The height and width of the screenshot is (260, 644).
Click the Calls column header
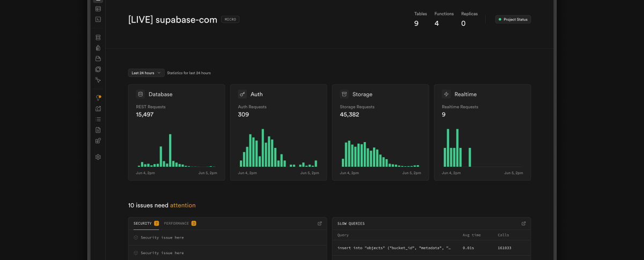coord(503,235)
